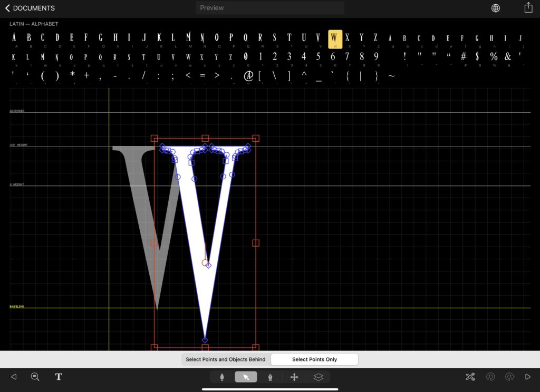This screenshot has height=392, width=540.
Task: Go to next glyph with right triangle
Action: click(528, 377)
